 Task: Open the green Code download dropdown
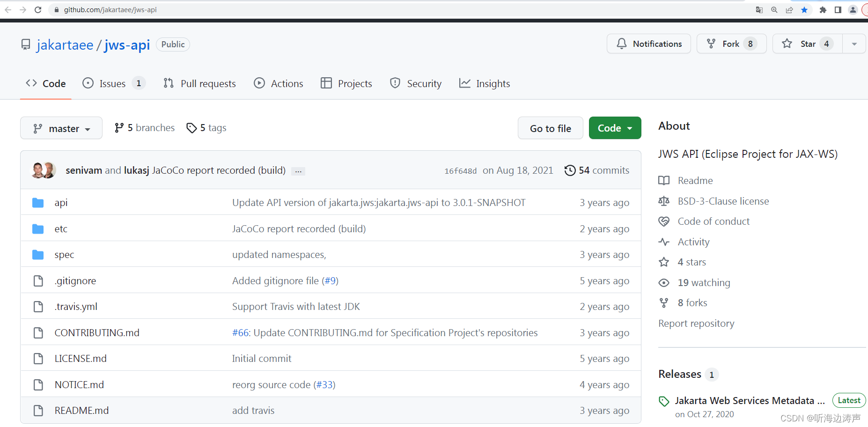pos(615,128)
